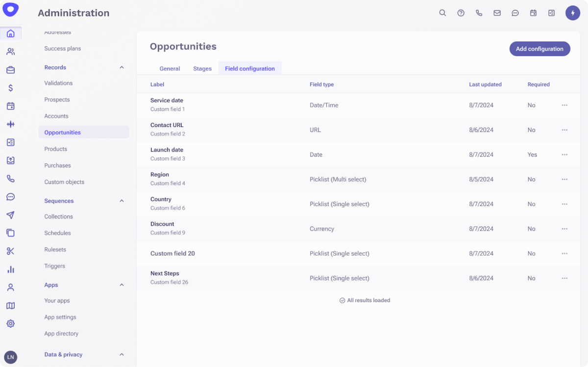Click the scissors icon in left sidebar
This screenshot has width=588, height=367.
click(x=10, y=251)
